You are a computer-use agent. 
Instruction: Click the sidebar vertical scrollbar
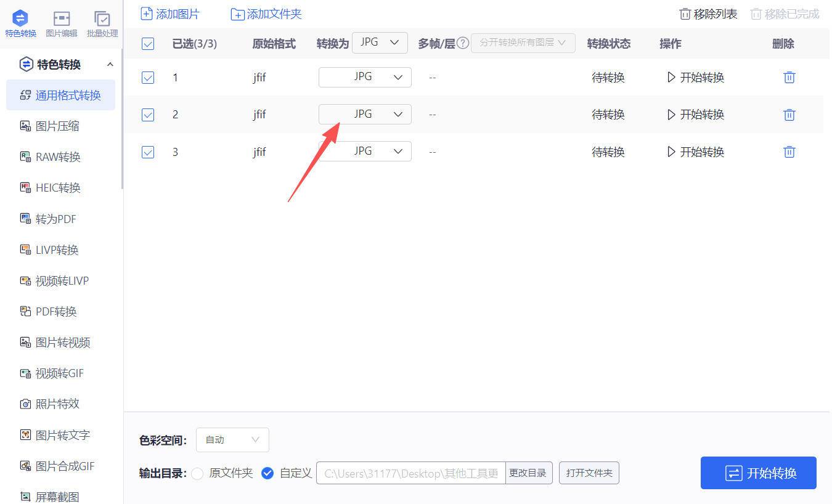(x=122, y=120)
